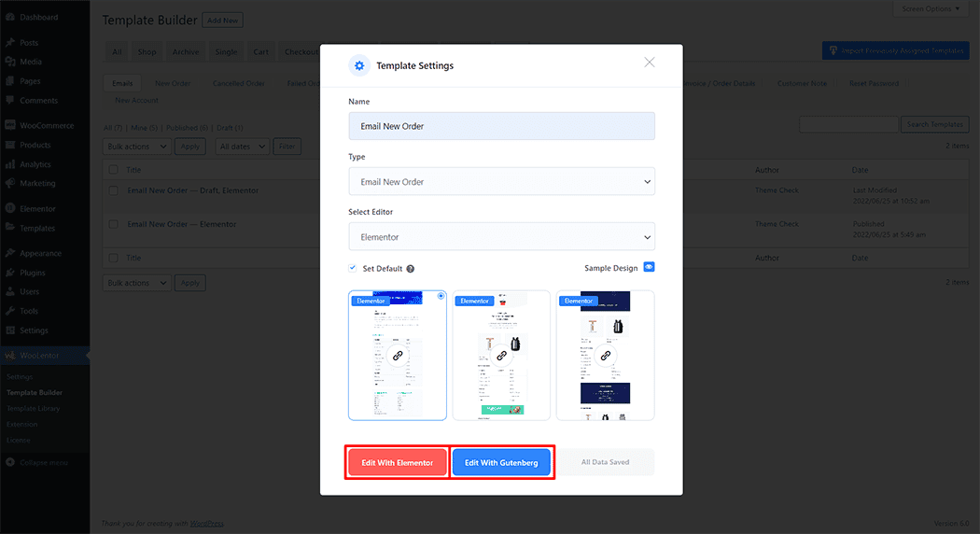980x534 pixels.
Task: Toggle the Sample Design eye icon
Action: click(x=650, y=267)
